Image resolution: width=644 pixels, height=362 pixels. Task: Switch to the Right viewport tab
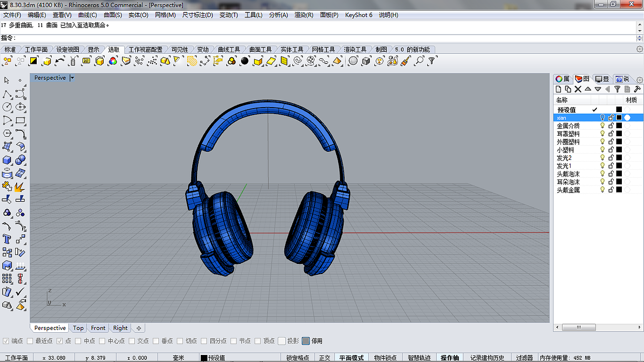pyautogui.click(x=120, y=328)
